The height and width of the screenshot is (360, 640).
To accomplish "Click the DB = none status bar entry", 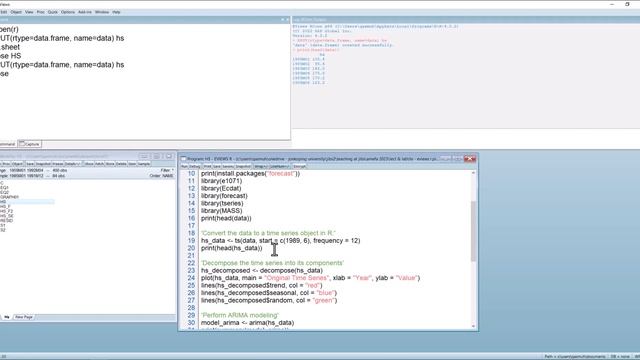I will click(620, 357).
